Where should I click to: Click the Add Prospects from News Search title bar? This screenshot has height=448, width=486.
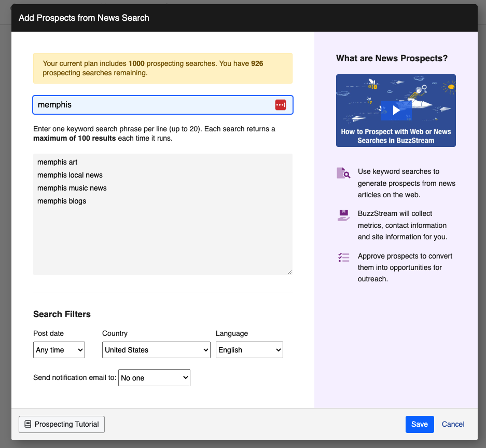[85, 18]
